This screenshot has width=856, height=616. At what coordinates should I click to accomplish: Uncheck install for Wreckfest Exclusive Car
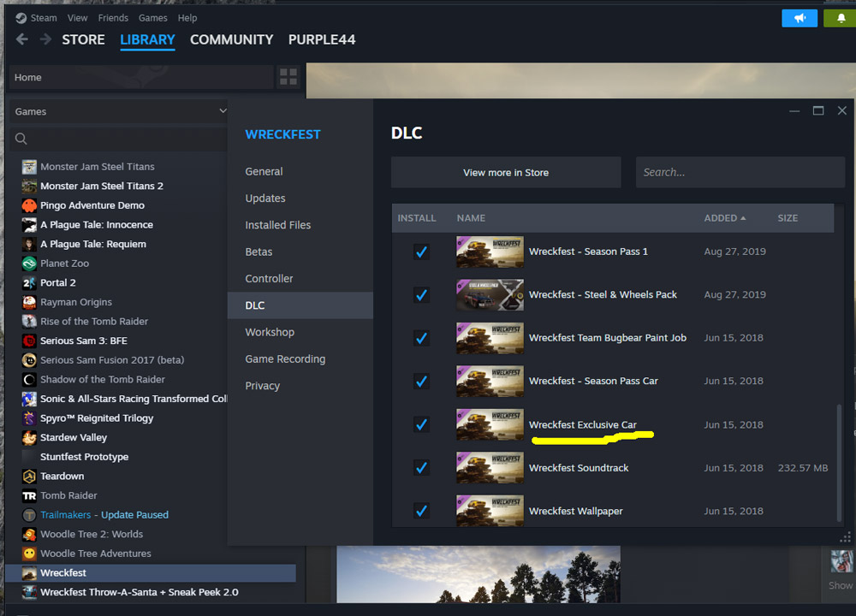(421, 424)
